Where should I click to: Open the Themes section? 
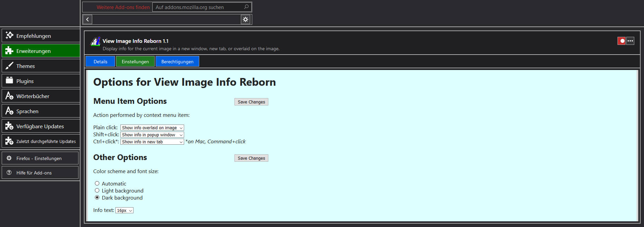coord(41,66)
